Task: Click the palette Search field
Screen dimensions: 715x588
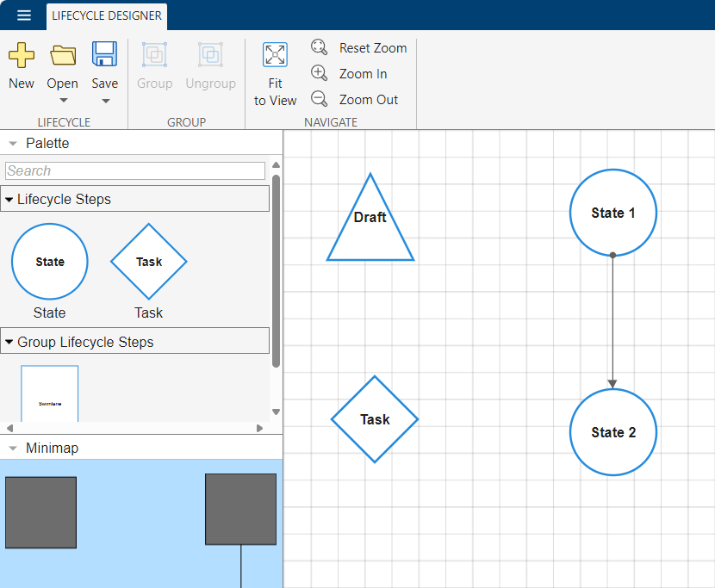Action: [135, 171]
